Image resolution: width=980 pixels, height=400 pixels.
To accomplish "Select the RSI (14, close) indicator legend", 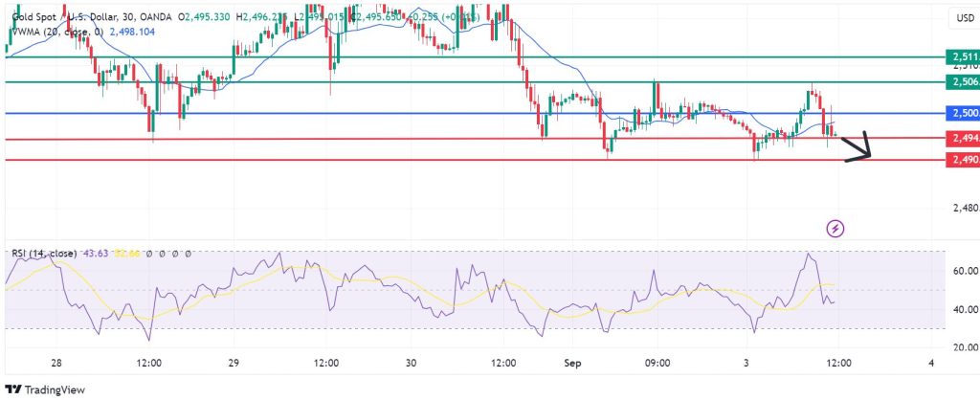I will 44,254.
